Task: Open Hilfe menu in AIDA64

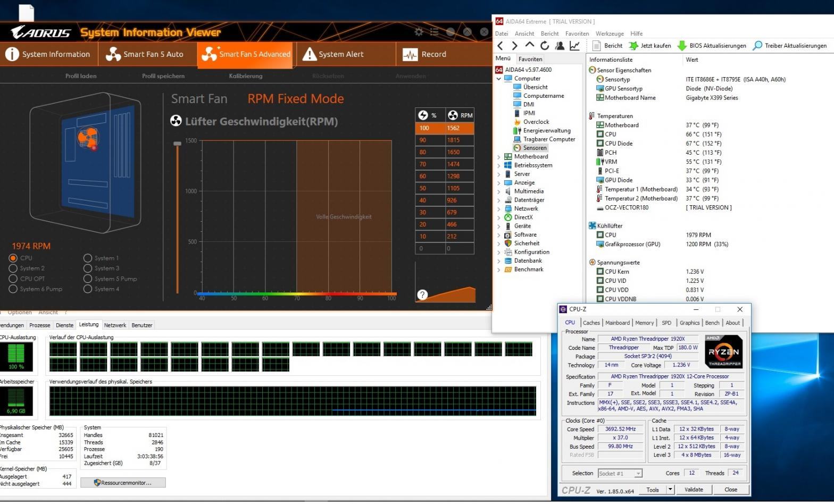Action: [636, 33]
